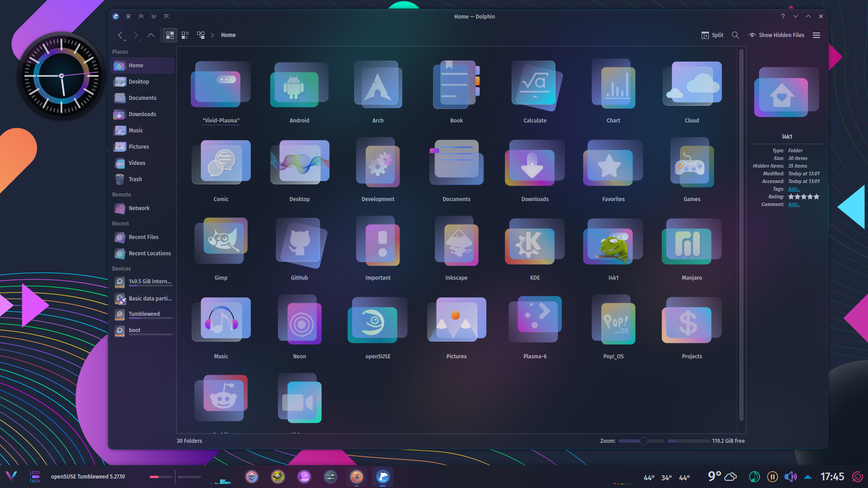Open the Cloud folder
This screenshot has height=488, width=868.
coord(692,92)
